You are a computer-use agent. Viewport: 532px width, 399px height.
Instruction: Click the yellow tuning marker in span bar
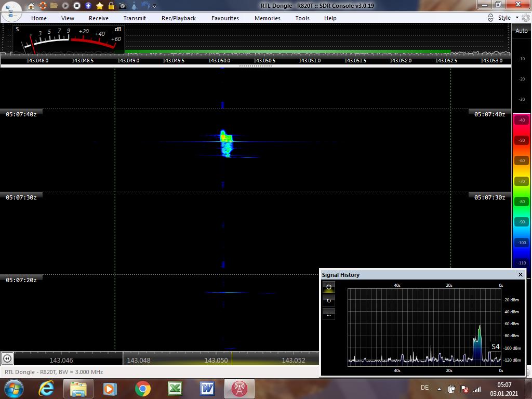232,358
